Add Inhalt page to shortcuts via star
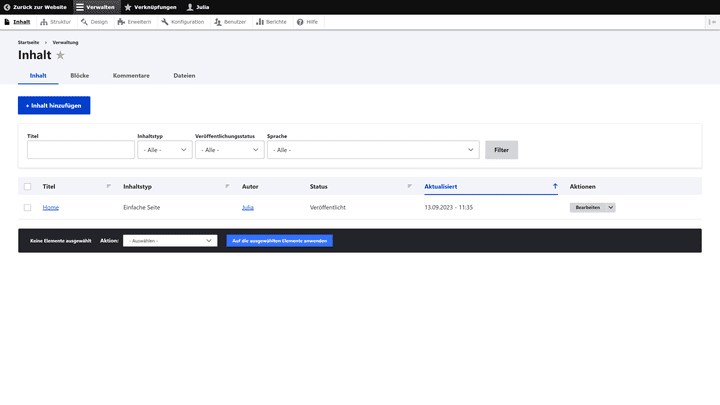Screen dimensions: 720x405 point(60,55)
